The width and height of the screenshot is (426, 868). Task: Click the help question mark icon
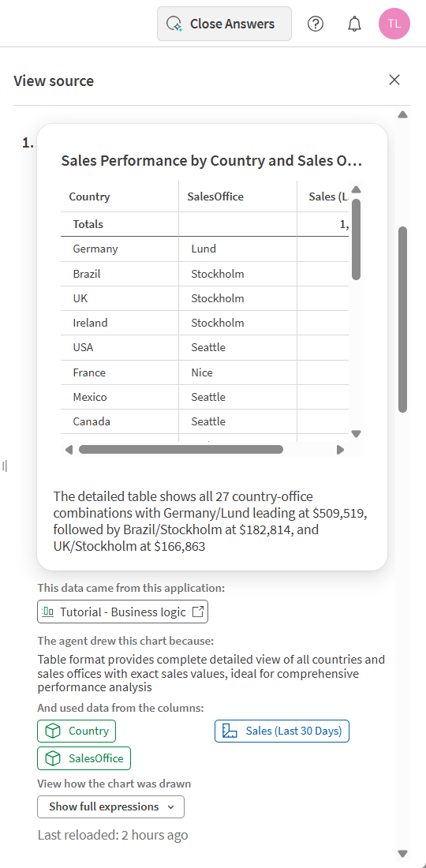[316, 24]
